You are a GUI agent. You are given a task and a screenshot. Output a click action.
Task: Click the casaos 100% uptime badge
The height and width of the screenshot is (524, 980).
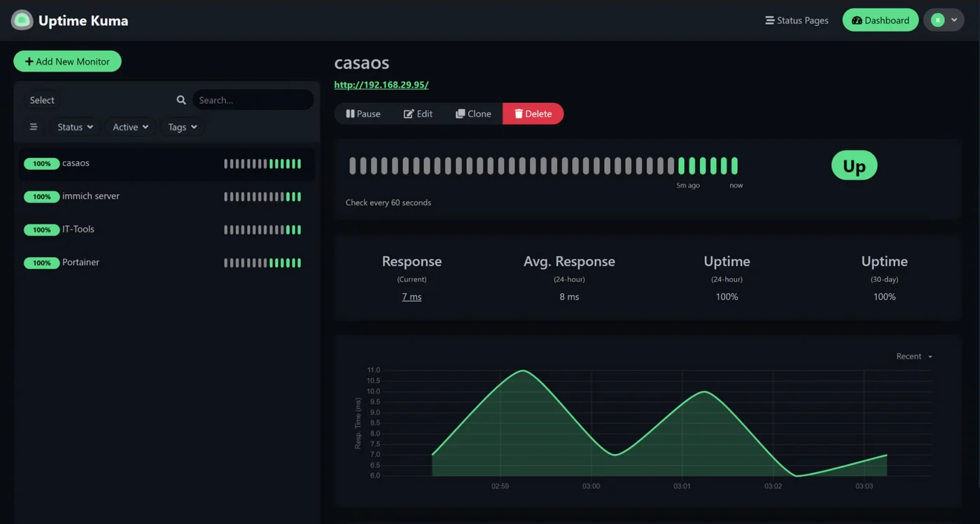(x=42, y=164)
